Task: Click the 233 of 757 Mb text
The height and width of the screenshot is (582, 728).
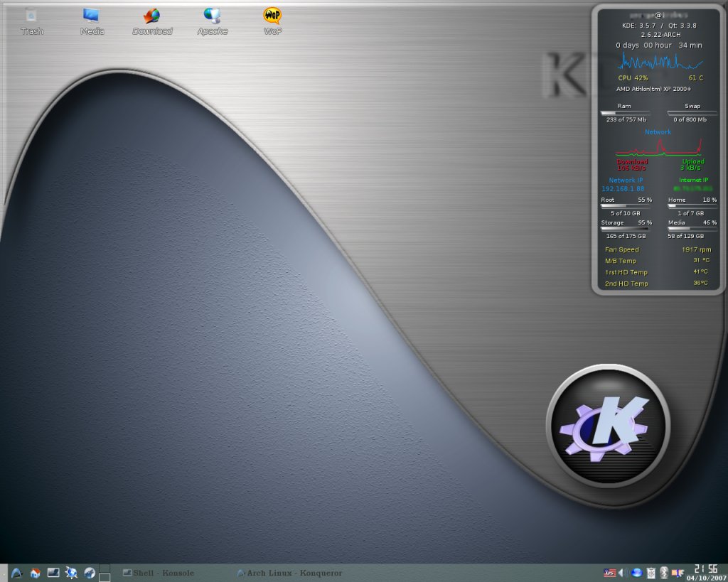Action: (626, 120)
